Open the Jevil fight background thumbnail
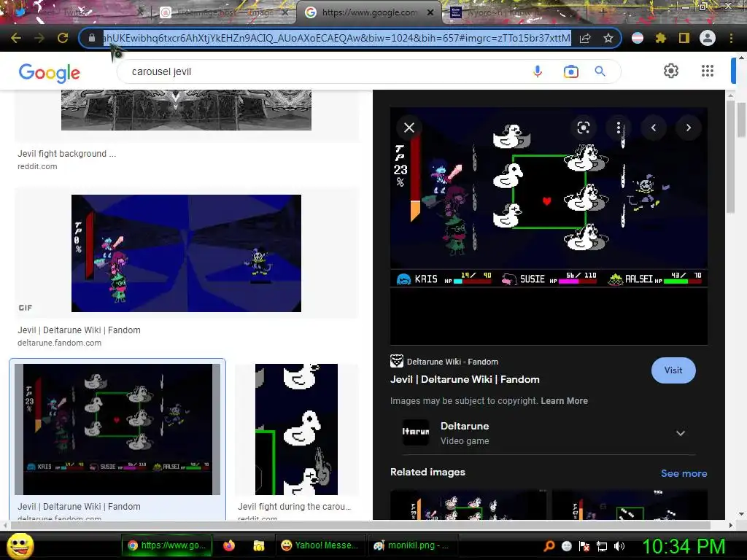The height and width of the screenshot is (560, 747). pos(186,110)
